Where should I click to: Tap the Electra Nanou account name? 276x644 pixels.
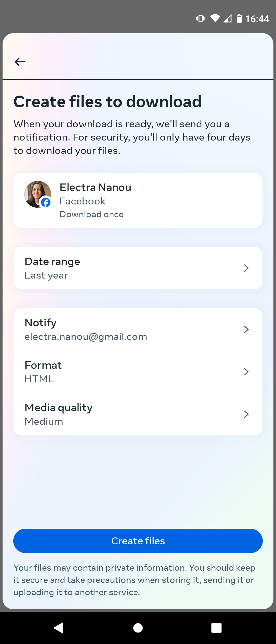tap(95, 187)
